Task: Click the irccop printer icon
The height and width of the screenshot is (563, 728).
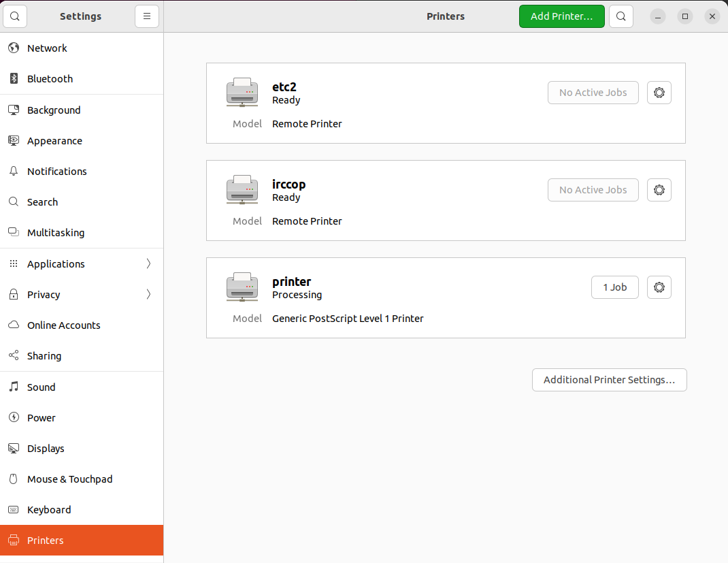Action: click(x=242, y=190)
